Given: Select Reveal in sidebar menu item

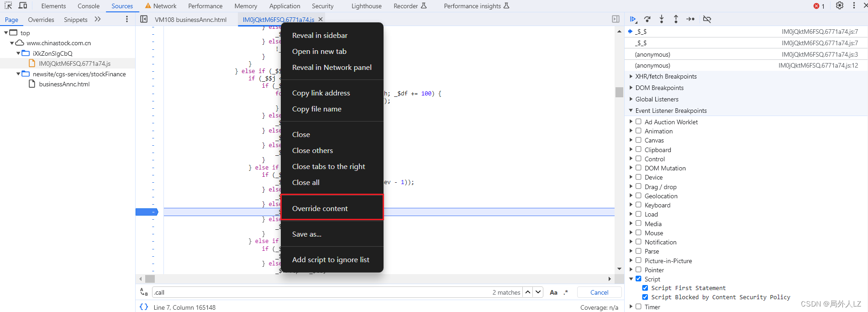Looking at the screenshot, I should point(332,35).
